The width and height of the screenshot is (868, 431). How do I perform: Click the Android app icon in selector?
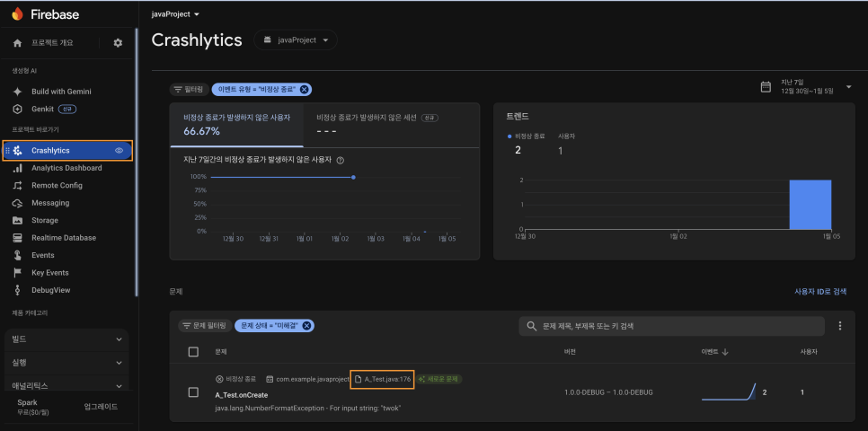pyautogui.click(x=268, y=40)
